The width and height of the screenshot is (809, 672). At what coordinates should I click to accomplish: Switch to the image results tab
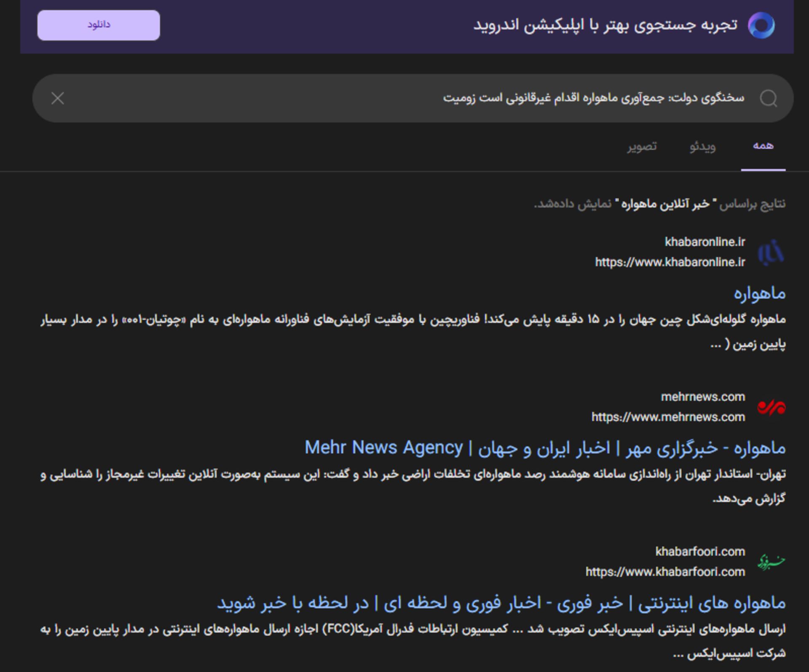click(642, 147)
